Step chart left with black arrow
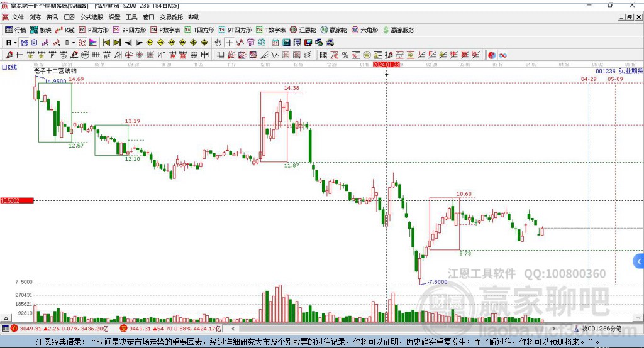The width and height of the screenshot is (644, 348). click(x=128, y=43)
